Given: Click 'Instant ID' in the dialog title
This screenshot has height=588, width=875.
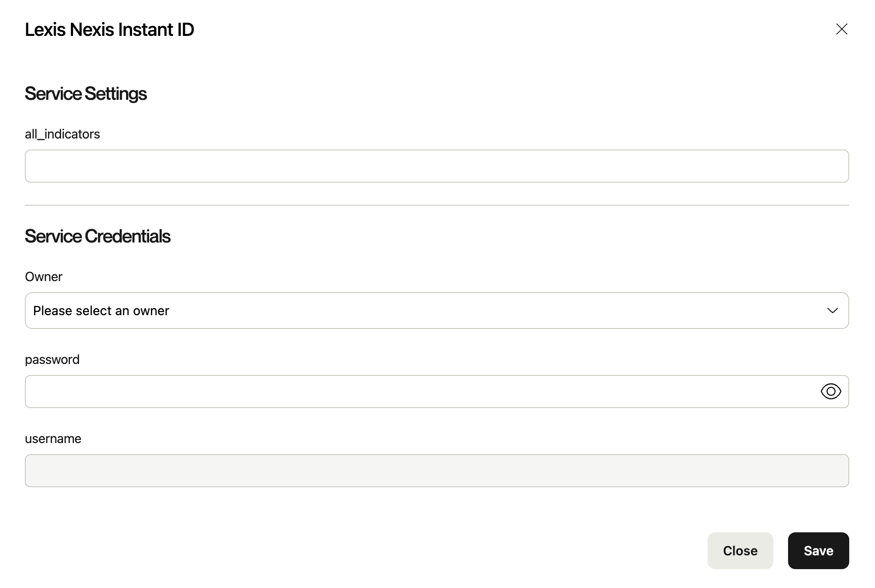Looking at the screenshot, I should [156, 29].
